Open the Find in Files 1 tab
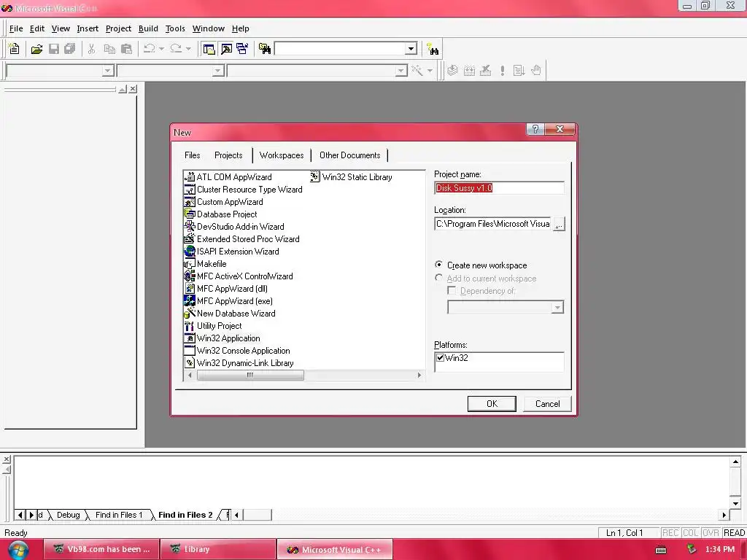The image size is (747, 560). pos(119,515)
